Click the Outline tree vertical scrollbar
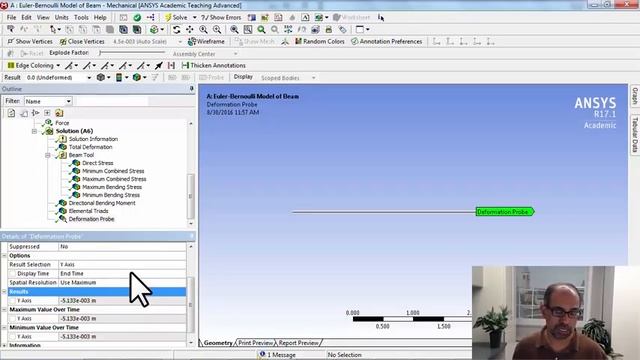Viewport: 640px width, 360px height. [191, 196]
